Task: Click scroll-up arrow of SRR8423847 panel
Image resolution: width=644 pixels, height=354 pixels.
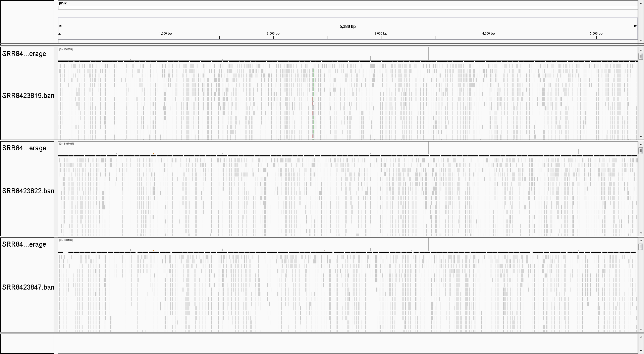Action: coord(641,240)
